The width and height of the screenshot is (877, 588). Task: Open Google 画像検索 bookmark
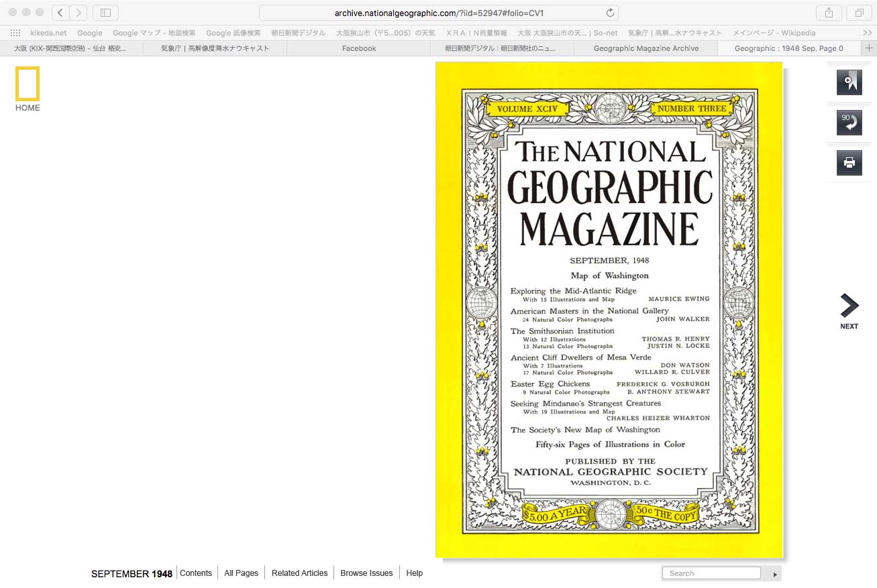[234, 33]
